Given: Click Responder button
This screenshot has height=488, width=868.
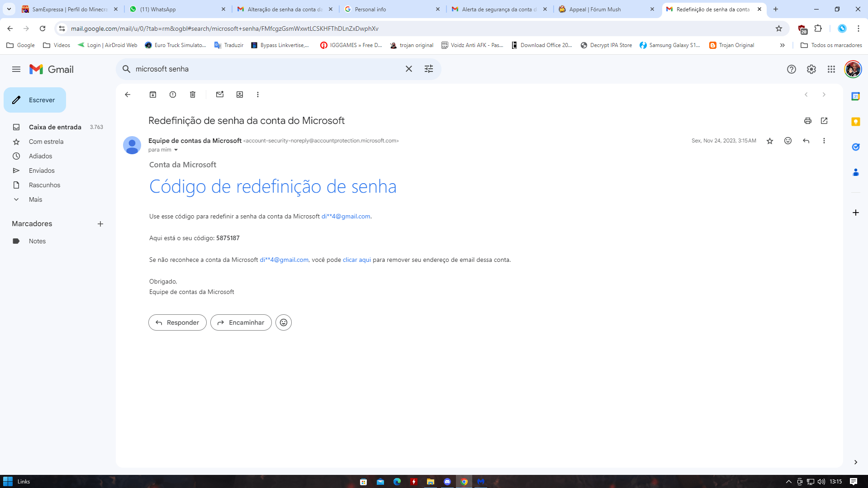Looking at the screenshot, I should [177, 322].
